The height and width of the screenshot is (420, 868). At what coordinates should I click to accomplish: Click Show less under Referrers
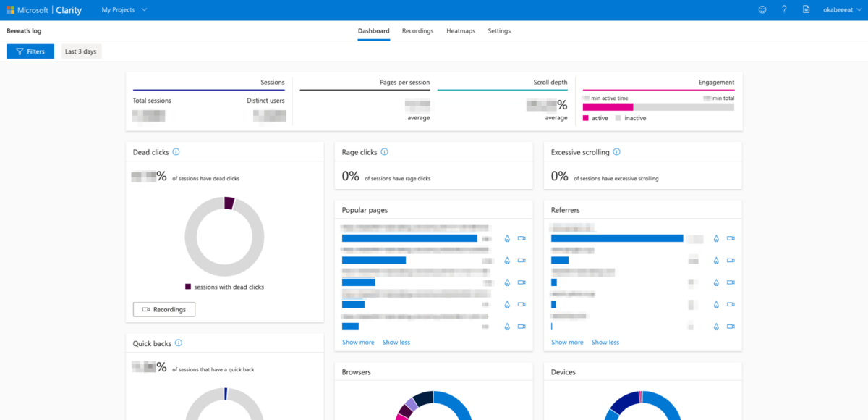[605, 342]
